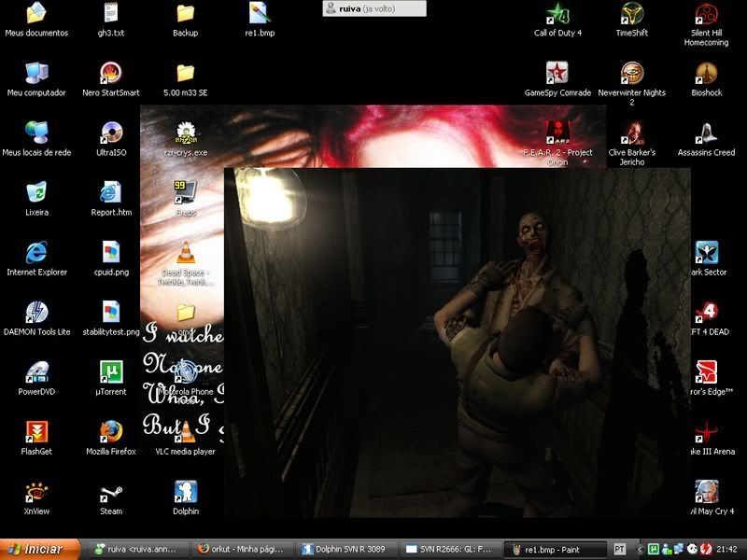Launch Quake III Arena shortcut
Image resolution: width=747 pixels, height=560 pixels.
click(707, 431)
